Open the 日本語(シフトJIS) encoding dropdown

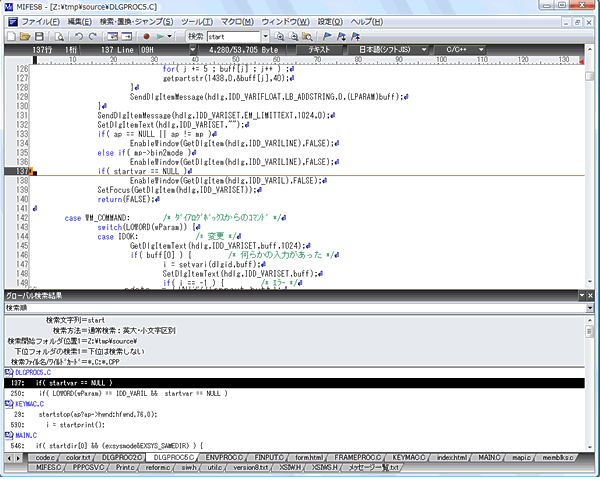point(389,50)
